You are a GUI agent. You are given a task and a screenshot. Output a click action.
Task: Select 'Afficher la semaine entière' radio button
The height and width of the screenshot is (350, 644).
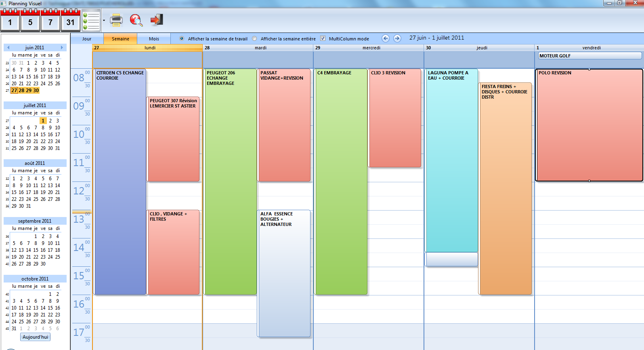click(254, 39)
